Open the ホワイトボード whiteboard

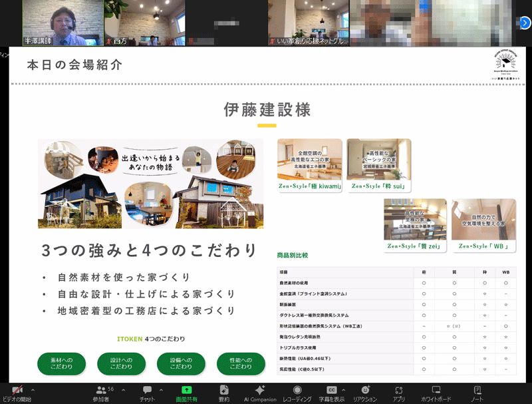click(436, 393)
